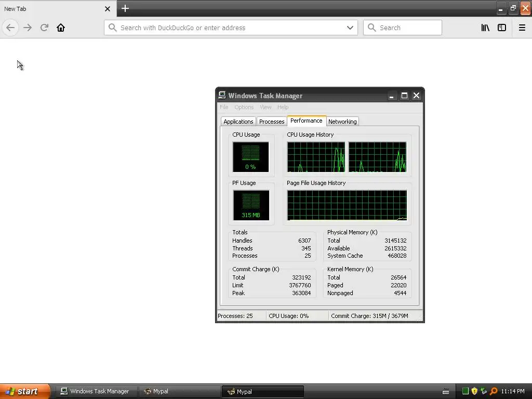Open Task Manager View menu
Screen dimensions: 532x399
pyautogui.click(x=265, y=107)
